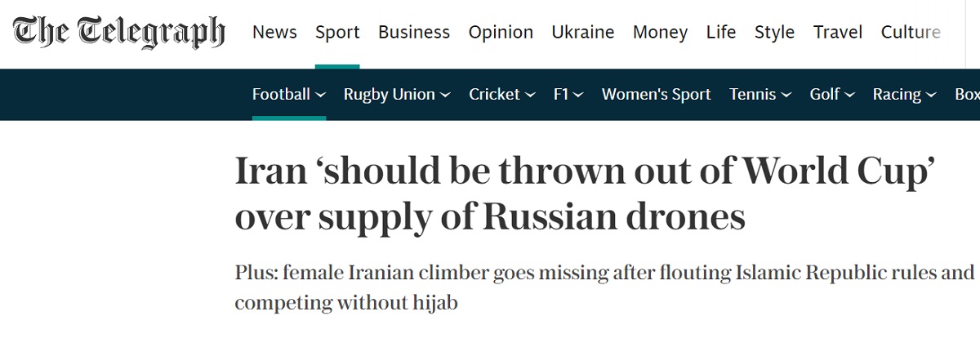
Task: Expand the Rugby Union submenu arrow
Action: pos(445,96)
